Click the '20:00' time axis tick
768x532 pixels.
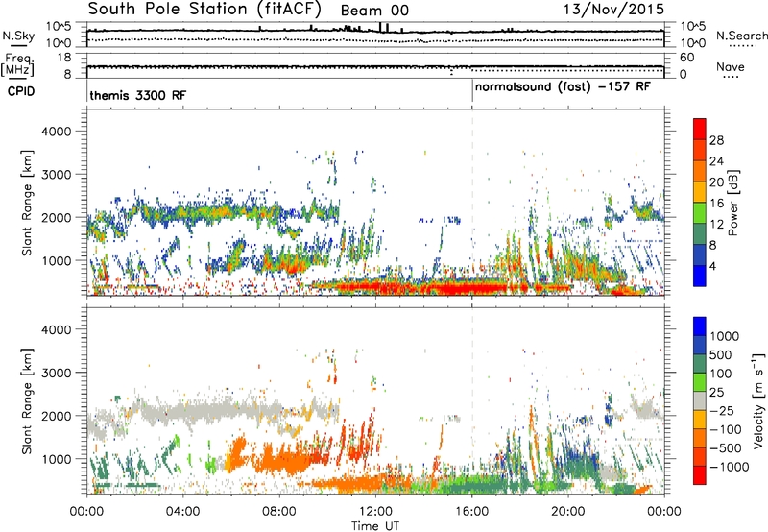[568, 512]
